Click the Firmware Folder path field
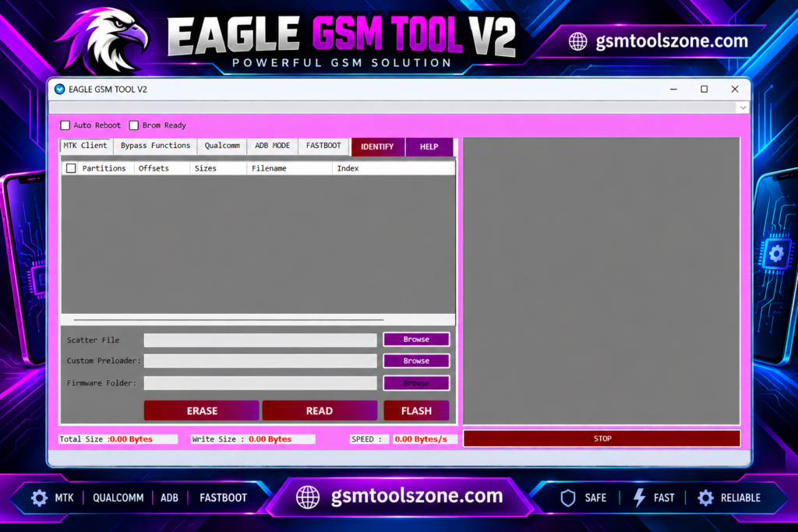Viewport: 798px width, 532px height. point(260,383)
